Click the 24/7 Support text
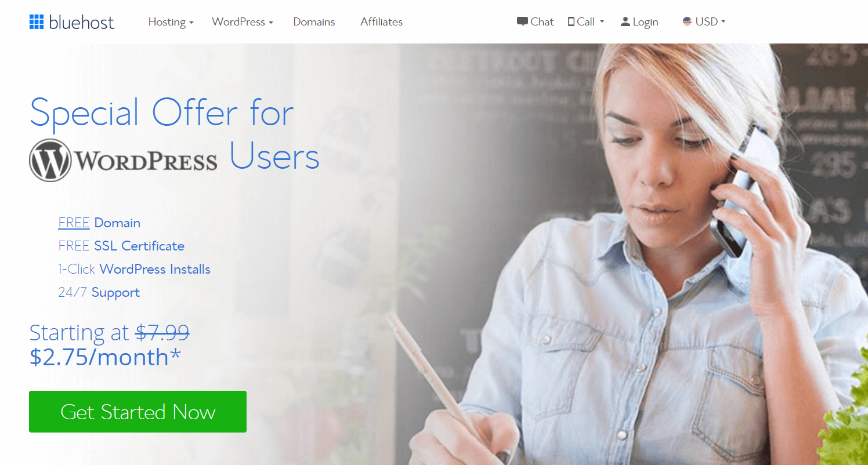Screen dimensions: 868x465 click(x=99, y=292)
